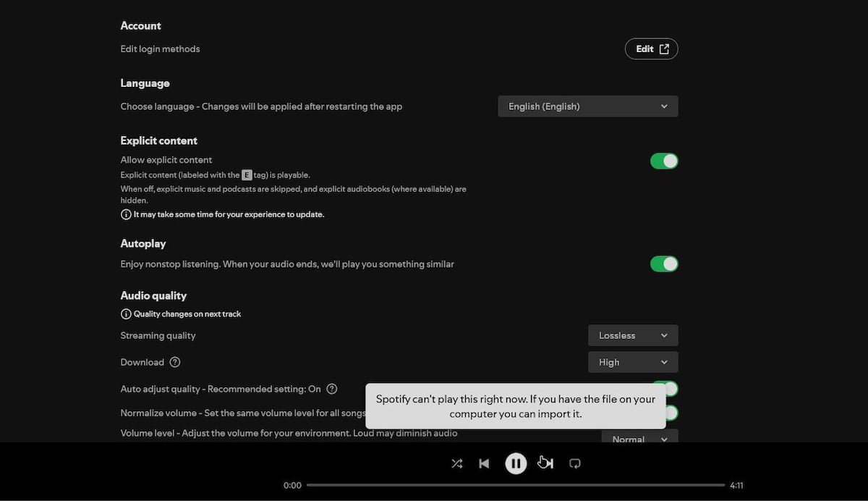Click the Auto adjust quality help icon
This screenshot has width=868, height=501.
click(331, 389)
